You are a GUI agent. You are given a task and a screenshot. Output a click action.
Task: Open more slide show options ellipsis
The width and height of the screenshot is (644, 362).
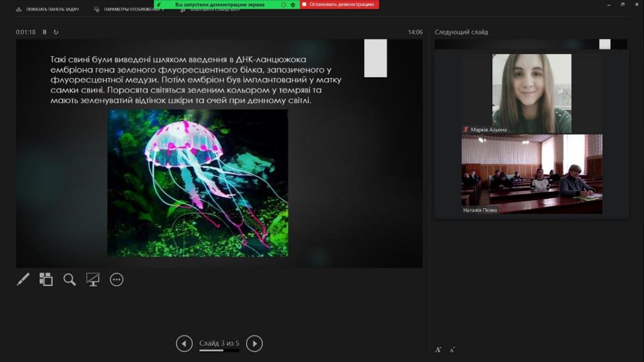click(117, 279)
